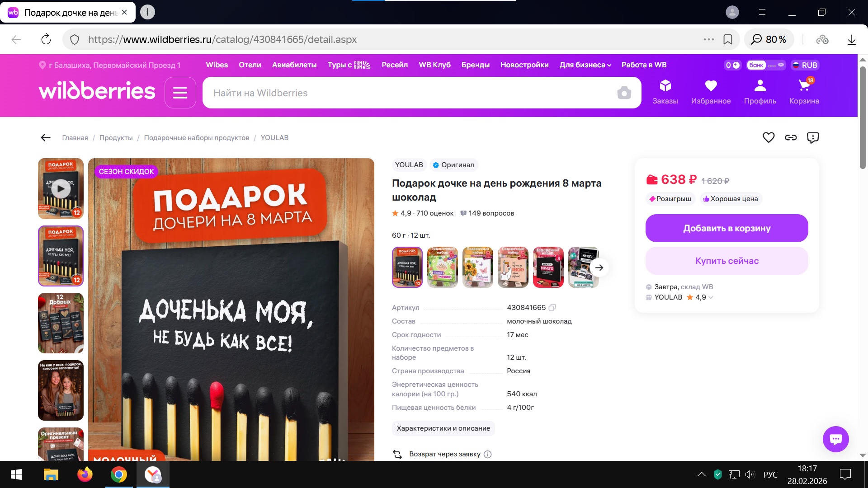Bookmark this page in the address bar
Viewport: 868px width, 488px height.
728,40
